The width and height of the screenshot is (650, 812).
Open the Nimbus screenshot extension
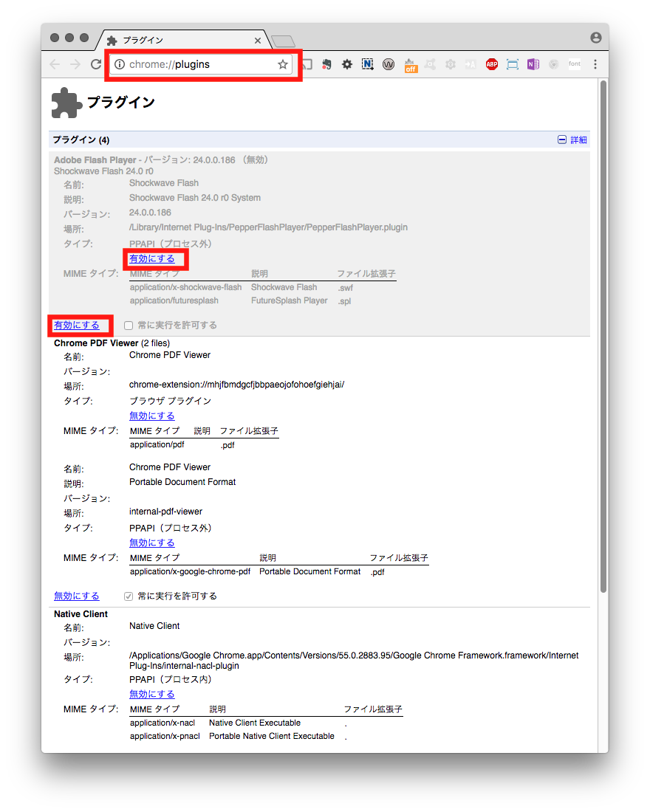[x=368, y=64]
